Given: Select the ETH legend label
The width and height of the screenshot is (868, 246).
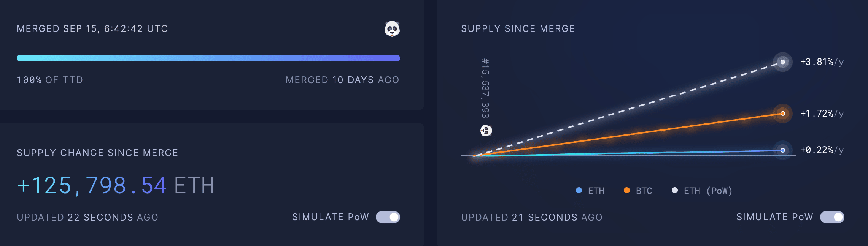Looking at the screenshot, I should click(596, 191).
